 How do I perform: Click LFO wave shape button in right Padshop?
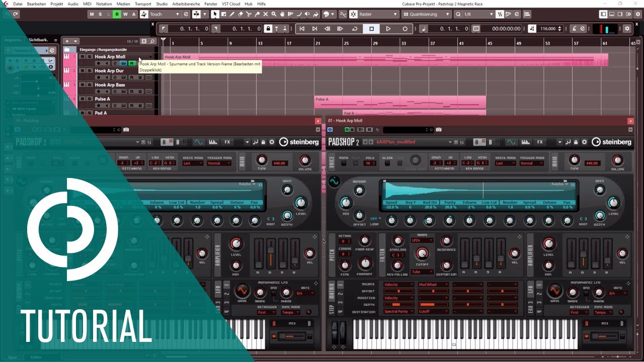(x=554, y=291)
